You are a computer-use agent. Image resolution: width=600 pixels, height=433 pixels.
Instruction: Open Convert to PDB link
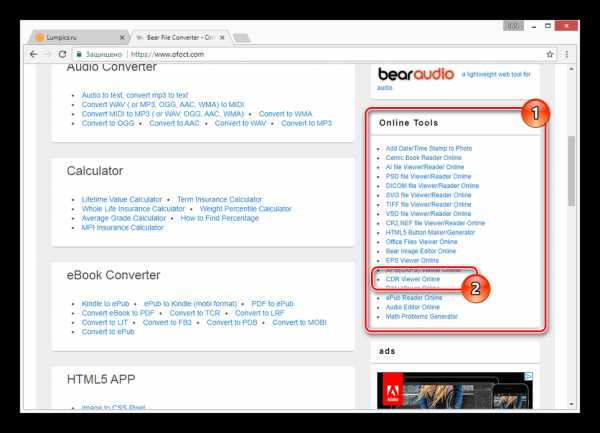[x=232, y=322]
